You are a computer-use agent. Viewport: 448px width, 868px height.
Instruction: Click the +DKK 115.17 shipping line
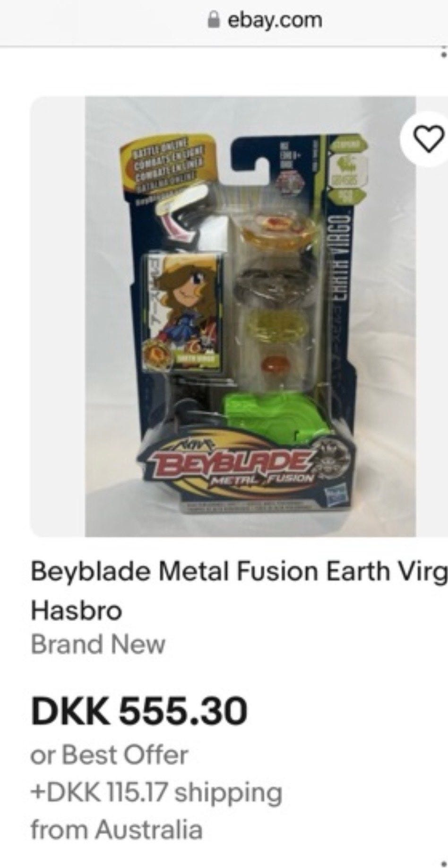point(156,792)
